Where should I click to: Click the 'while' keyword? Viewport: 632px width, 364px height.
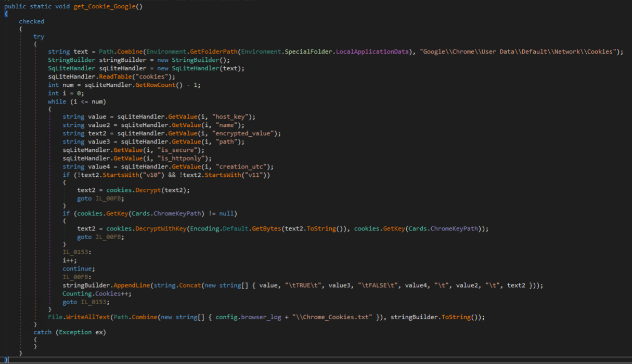[x=57, y=101]
